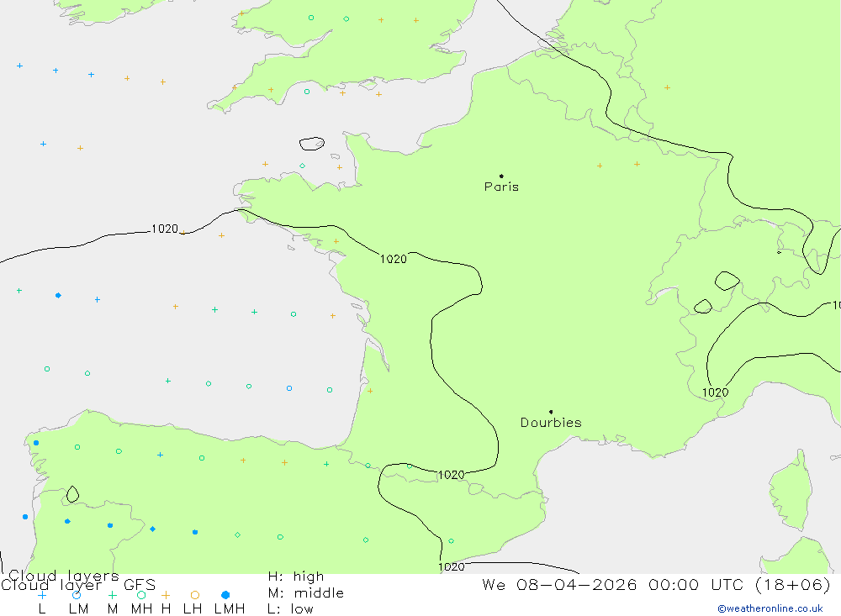Click the Paris city marker dot

click(x=501, y=176)
